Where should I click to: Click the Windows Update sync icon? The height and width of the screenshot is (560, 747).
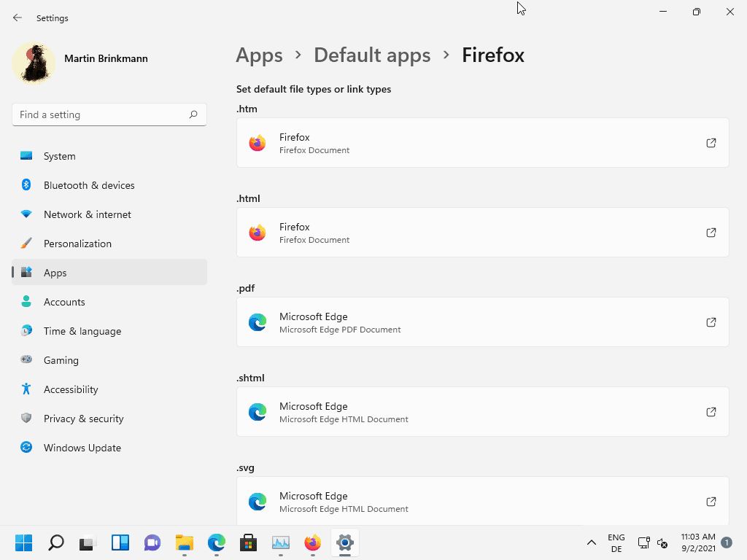[x=26, y=447]
